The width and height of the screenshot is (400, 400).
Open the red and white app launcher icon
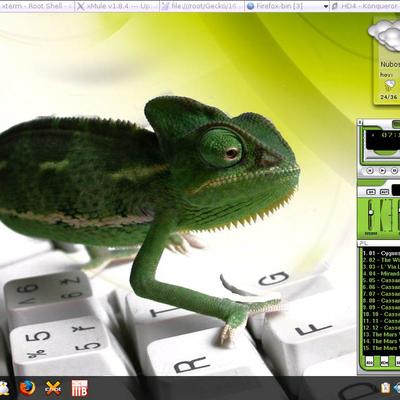(x=80, y=388)
